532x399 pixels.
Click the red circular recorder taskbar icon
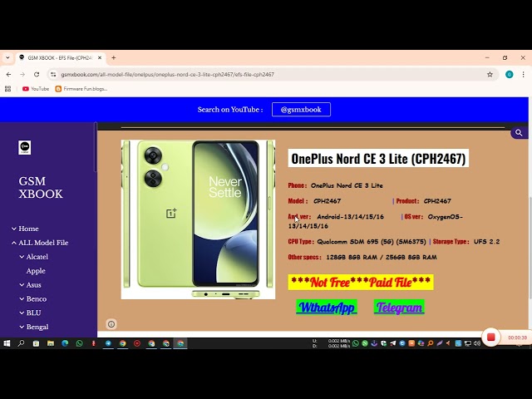point(137,343)
